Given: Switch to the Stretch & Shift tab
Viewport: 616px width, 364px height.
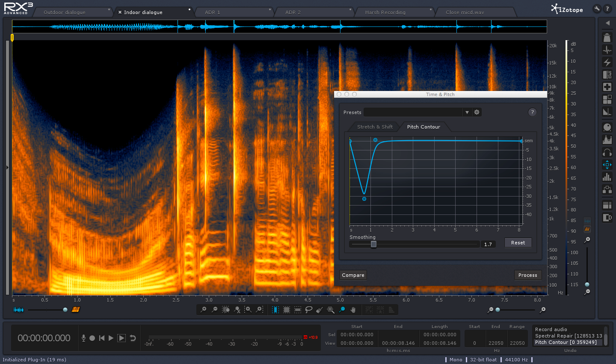Looking at the screenshot, I should click(375, 127).
